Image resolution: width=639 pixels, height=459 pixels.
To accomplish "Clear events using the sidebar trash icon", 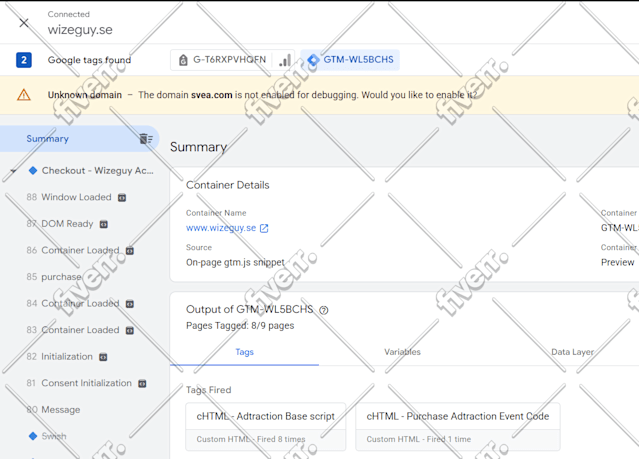I will (146, 139).
